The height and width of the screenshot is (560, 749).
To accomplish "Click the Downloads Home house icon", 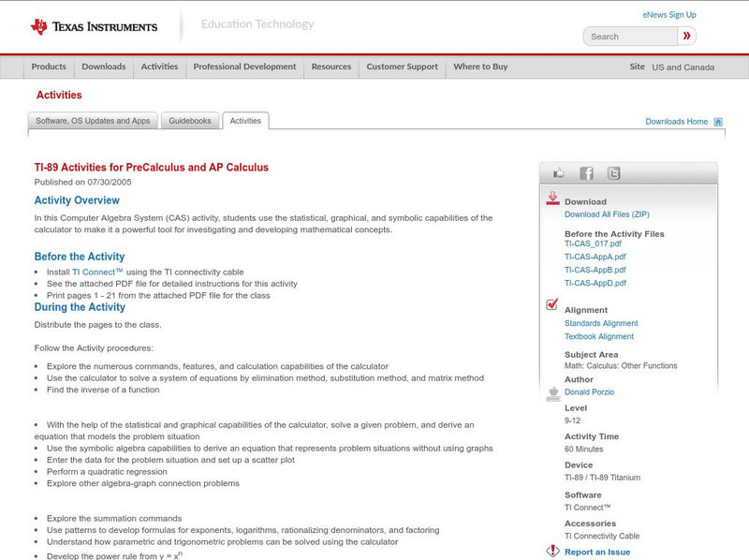I will 718,122.
